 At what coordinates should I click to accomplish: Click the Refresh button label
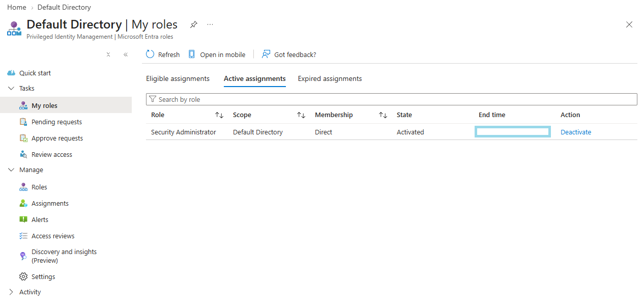click(169, 54)
